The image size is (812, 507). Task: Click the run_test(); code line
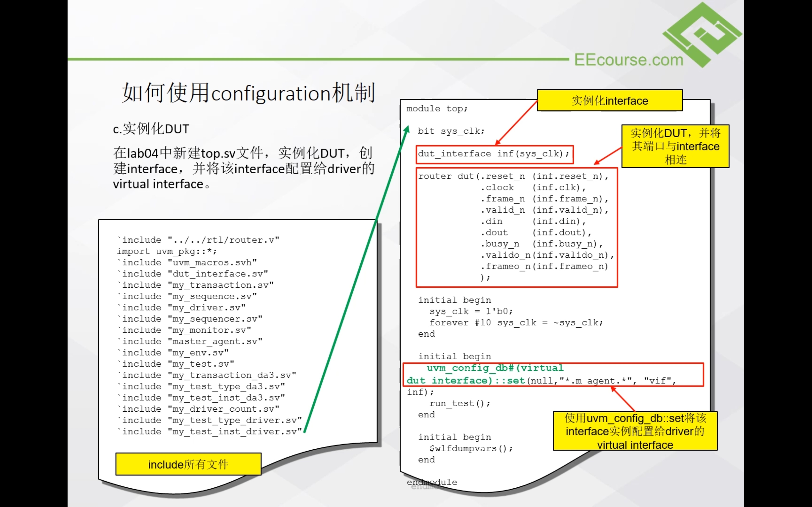[460, 403]
